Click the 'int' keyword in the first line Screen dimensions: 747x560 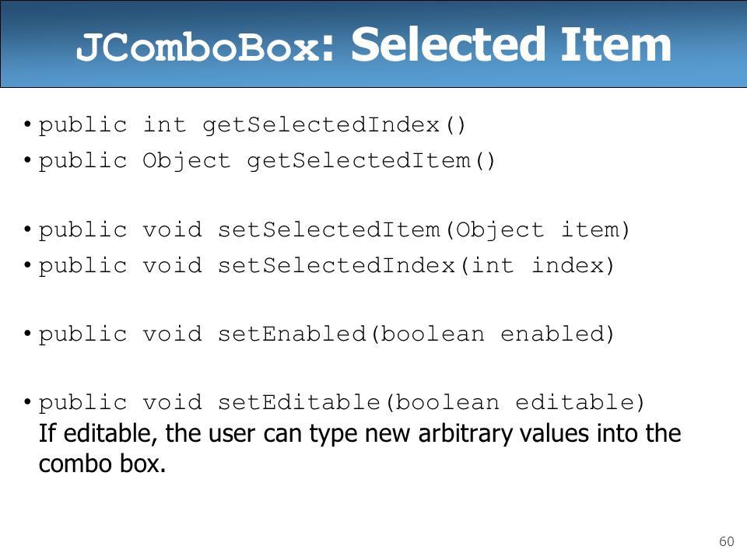[164, 124]
